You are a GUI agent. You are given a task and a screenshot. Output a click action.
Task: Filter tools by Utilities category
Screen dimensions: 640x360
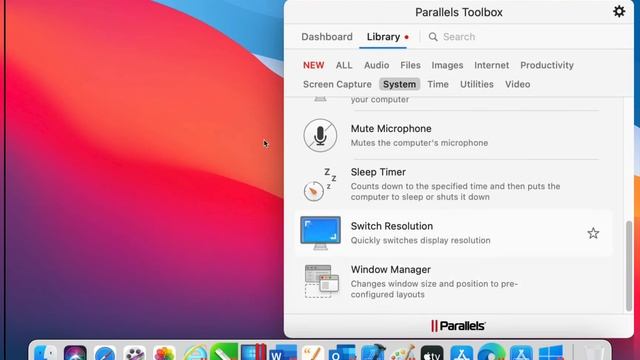[x=477, y=84]
